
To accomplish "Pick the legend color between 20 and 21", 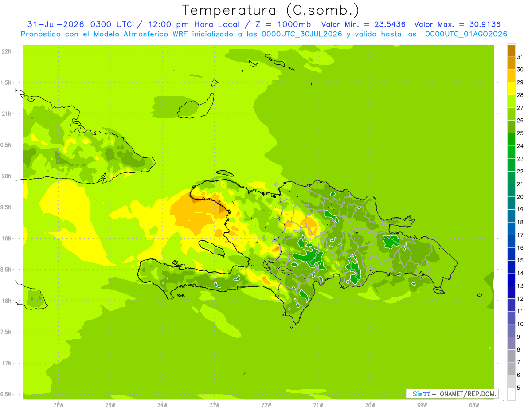I will (x=511, y=190).
